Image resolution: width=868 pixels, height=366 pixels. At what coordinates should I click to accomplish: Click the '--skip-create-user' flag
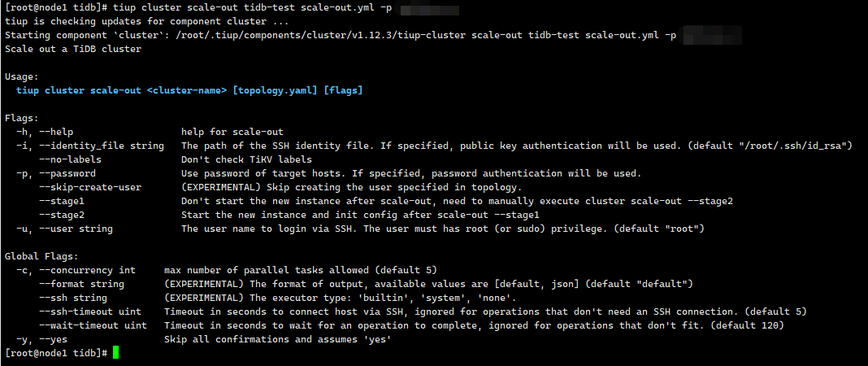(x=90, y=187)
